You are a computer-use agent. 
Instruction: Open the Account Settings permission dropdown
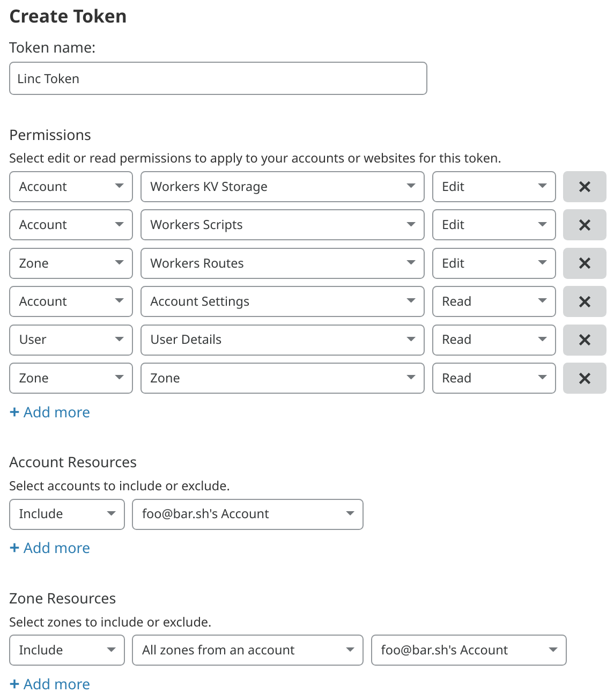pyautogui.click(x=283, y=301)
